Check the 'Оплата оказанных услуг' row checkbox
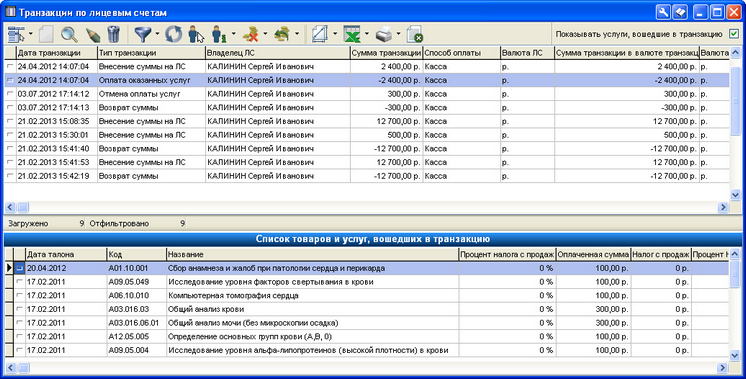 click(10, 80)
